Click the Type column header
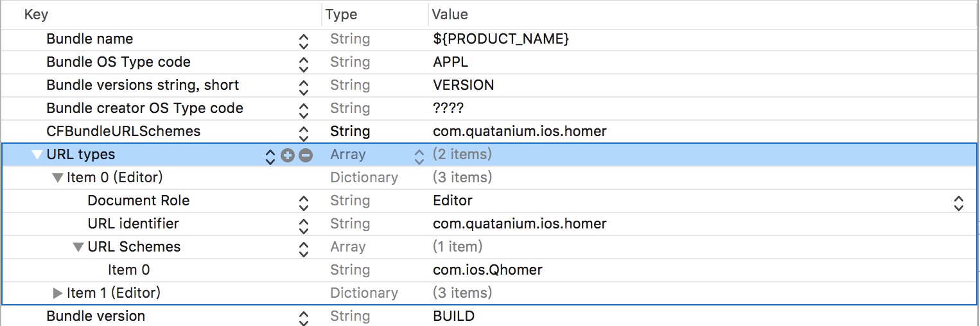Screen dimensions: 980x326 (341, 14)
